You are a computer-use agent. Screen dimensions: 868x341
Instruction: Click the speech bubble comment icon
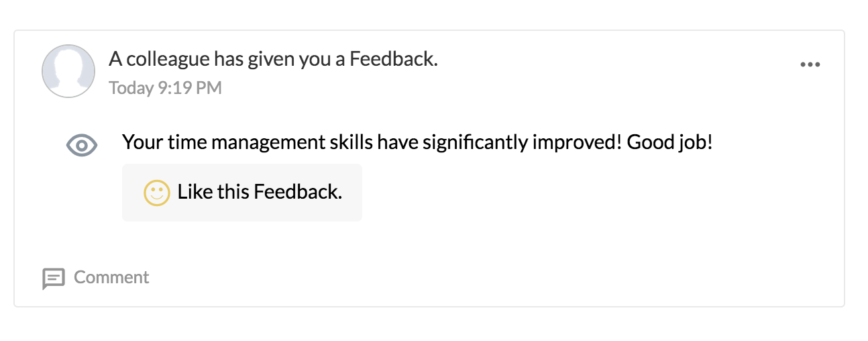[x=54, y=278]
